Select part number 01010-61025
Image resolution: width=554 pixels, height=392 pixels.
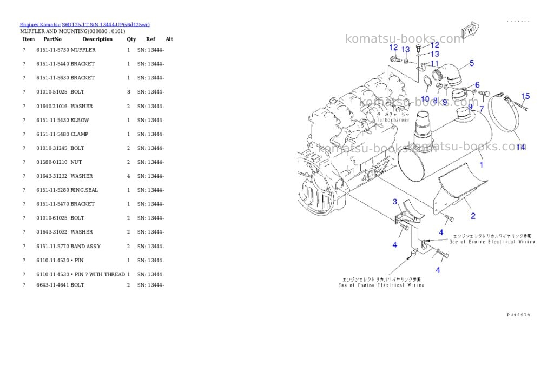(51, 218)
